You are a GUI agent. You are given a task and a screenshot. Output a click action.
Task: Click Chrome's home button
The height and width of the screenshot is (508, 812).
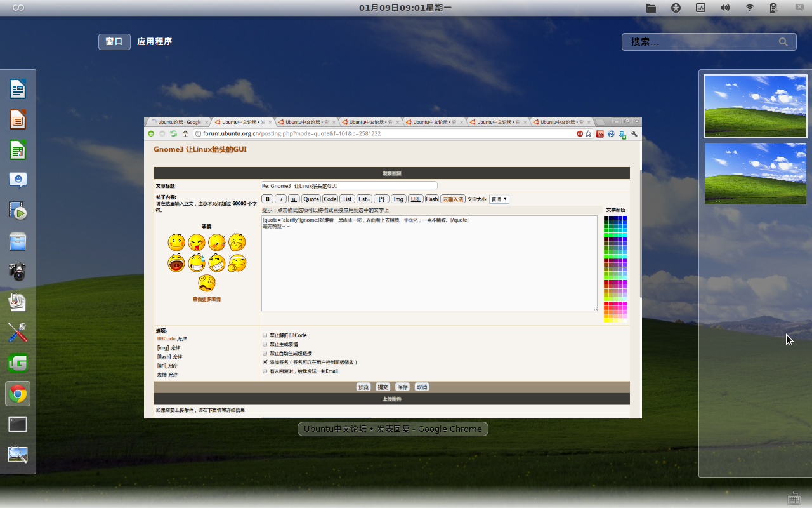(185, 134)
